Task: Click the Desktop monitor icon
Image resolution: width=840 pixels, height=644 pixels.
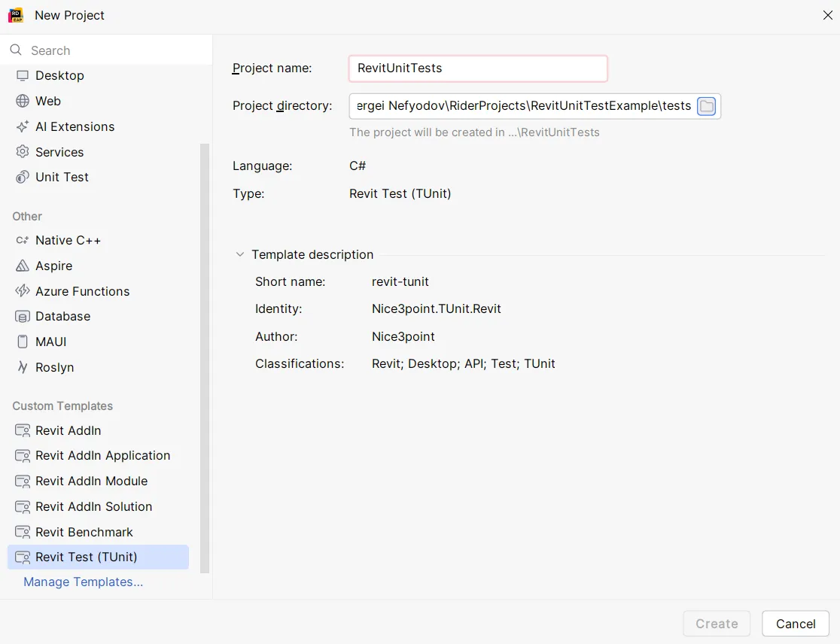Action: pyautogui.click(x=23, y=75)
